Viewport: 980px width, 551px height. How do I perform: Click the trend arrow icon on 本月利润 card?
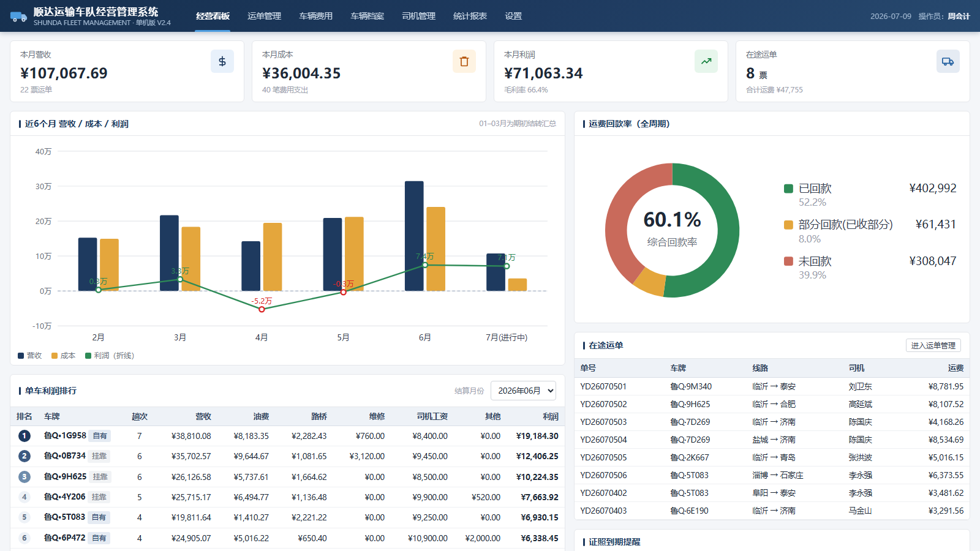(706, 61)
